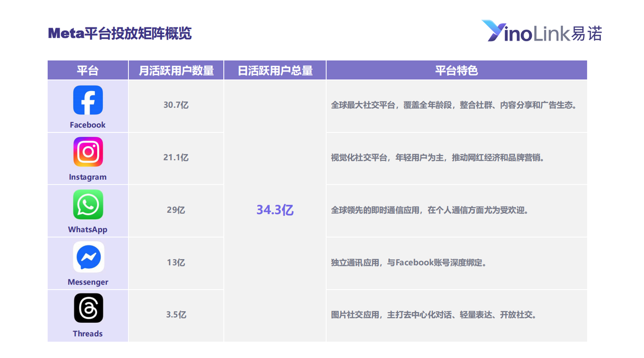644x358 pixels.
Task: Click the description starting 全球领先的即时通信应用
Action: coord(430,210)
